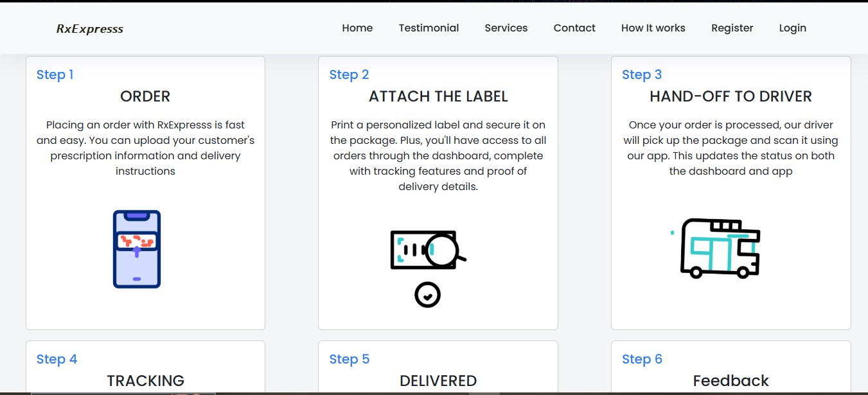This screenshot has height=395, width=868.
Task: Navigate to Contact page
Action: tap(574, 28)
